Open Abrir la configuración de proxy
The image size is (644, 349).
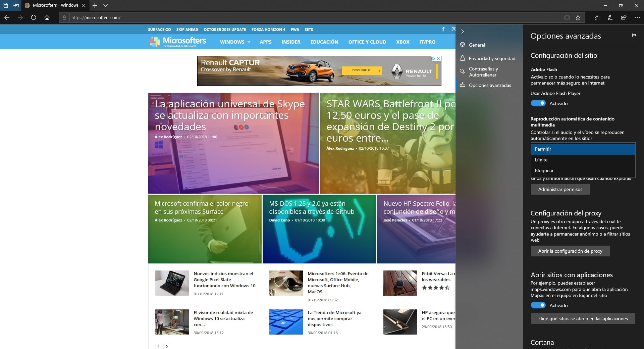(x=570, y=251)
